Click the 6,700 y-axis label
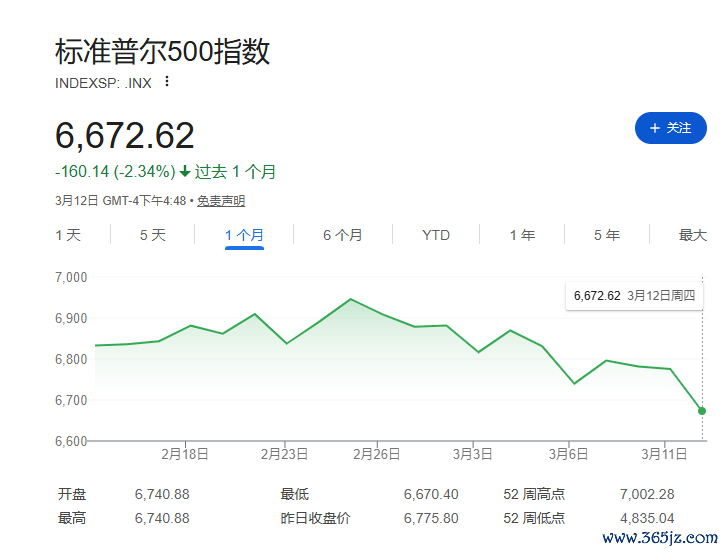This screenshot has height=553, width=725. [x=71, y=400]
